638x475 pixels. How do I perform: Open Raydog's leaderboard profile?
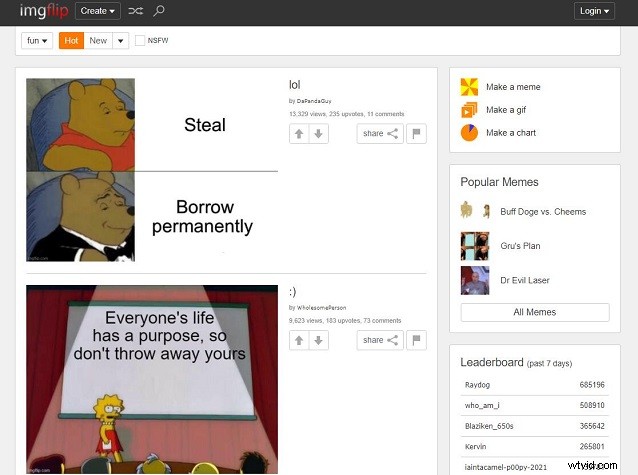[x=477, y=385]
